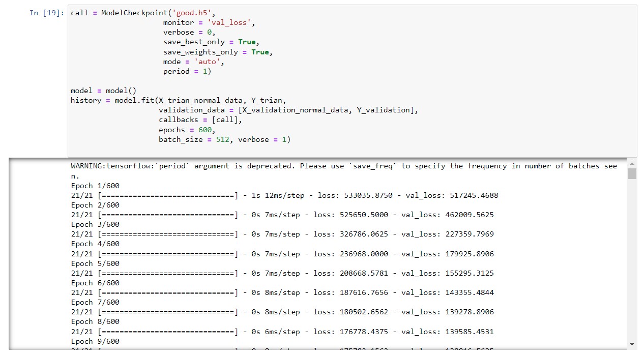Click the line "save_best_only = True,"
The height and width of the screenshot is (355, 644).
click(x=212, y=42)
